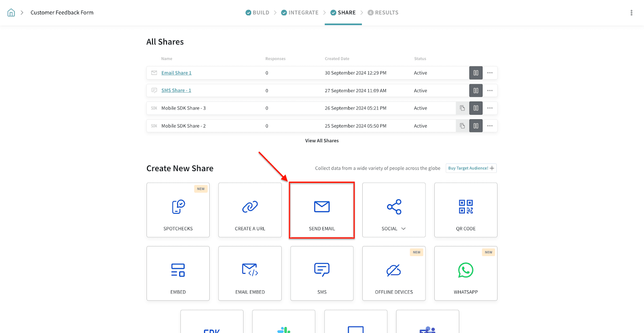644x333 pixels.
Task: Pause the Email Share 1 share
Action: tap(476, 73)
